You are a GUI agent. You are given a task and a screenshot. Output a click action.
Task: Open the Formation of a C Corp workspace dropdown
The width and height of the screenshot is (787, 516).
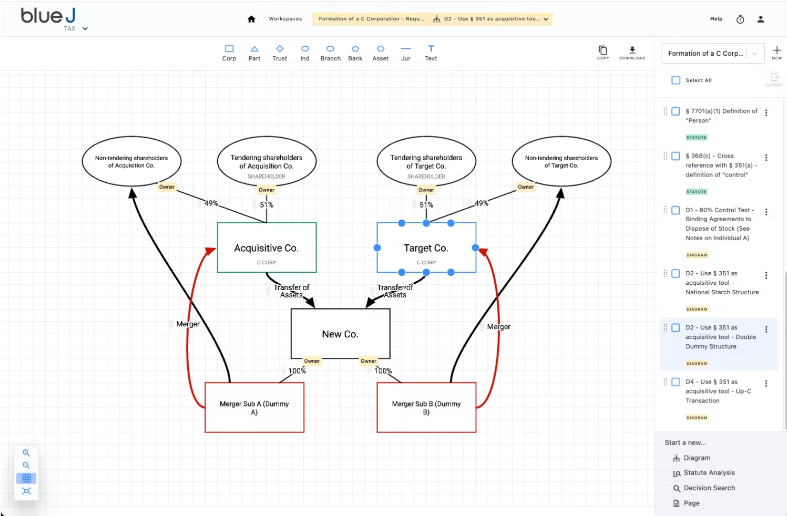coord(713,53)
